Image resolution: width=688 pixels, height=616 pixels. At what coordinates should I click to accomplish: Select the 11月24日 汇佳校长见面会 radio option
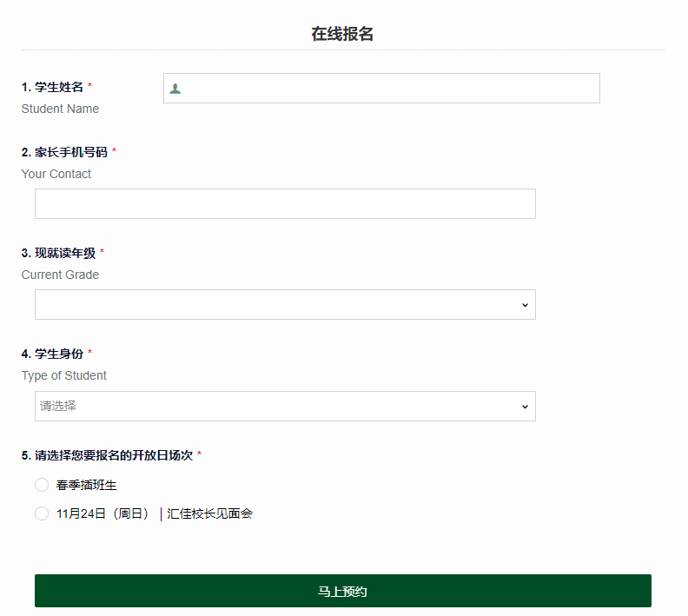pos(42,513)
